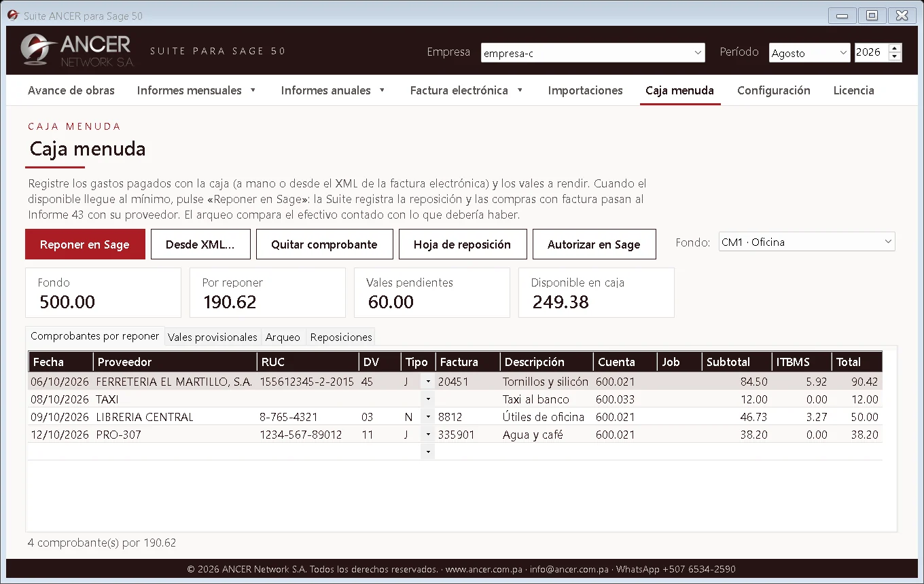The height and width of the screenshot is (584, 924).
Task: Select the Caja menuda menu item
Action: click(679, 90)
